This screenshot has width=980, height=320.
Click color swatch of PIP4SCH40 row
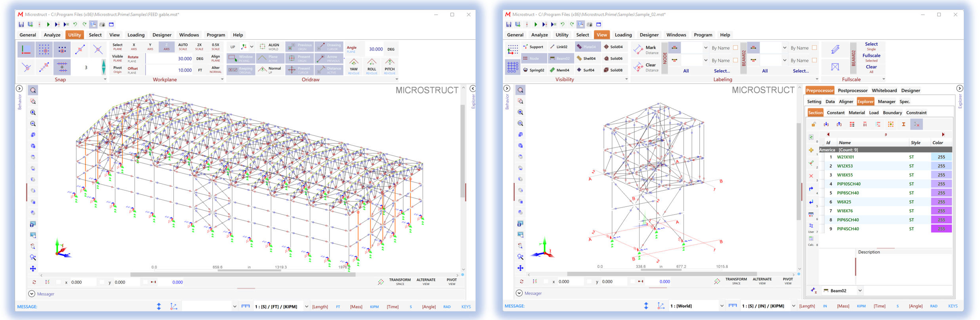[x=941, y=229]
